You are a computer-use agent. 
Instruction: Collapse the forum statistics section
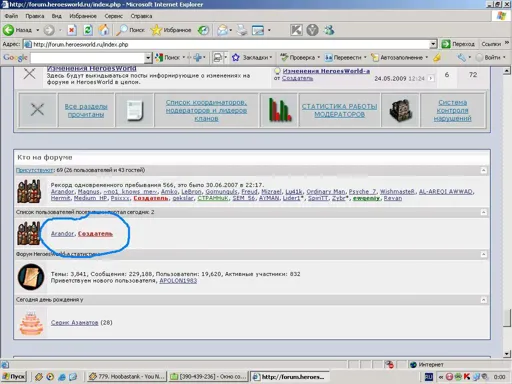point(484,254)
